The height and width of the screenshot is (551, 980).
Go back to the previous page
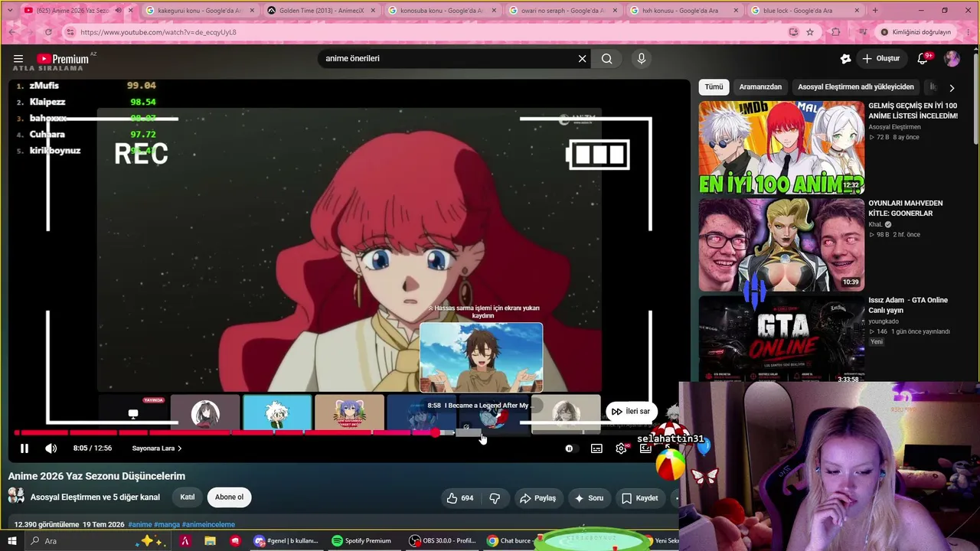tap(12, 32)
